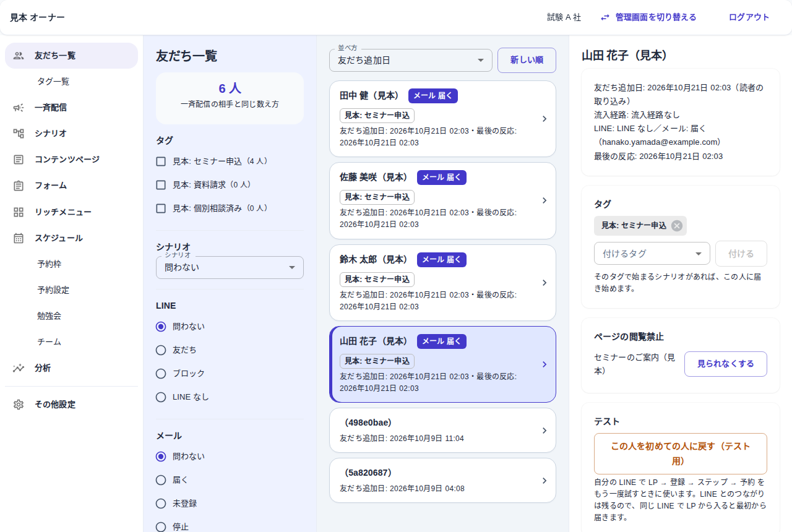Go to 予約枠 under スケジュール

pyautogui.click(x=71, y=264)
